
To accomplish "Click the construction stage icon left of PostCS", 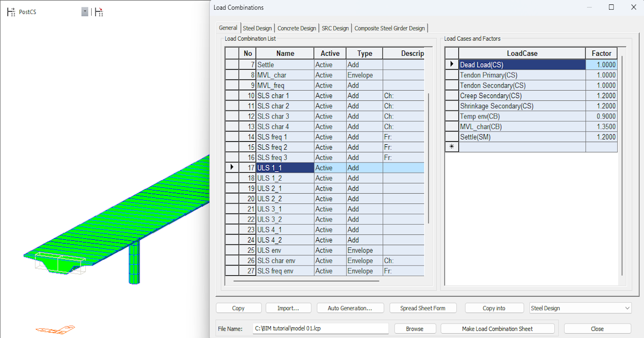I will point(10,12).
